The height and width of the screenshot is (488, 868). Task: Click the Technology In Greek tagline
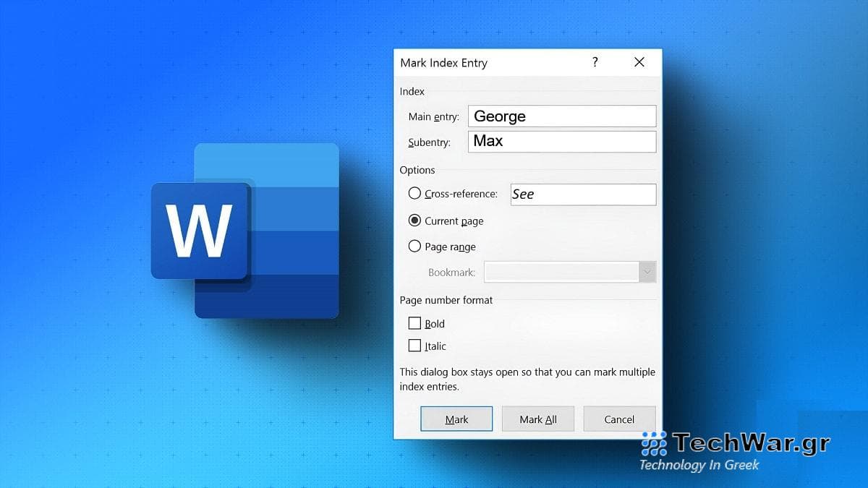(699, 465)
